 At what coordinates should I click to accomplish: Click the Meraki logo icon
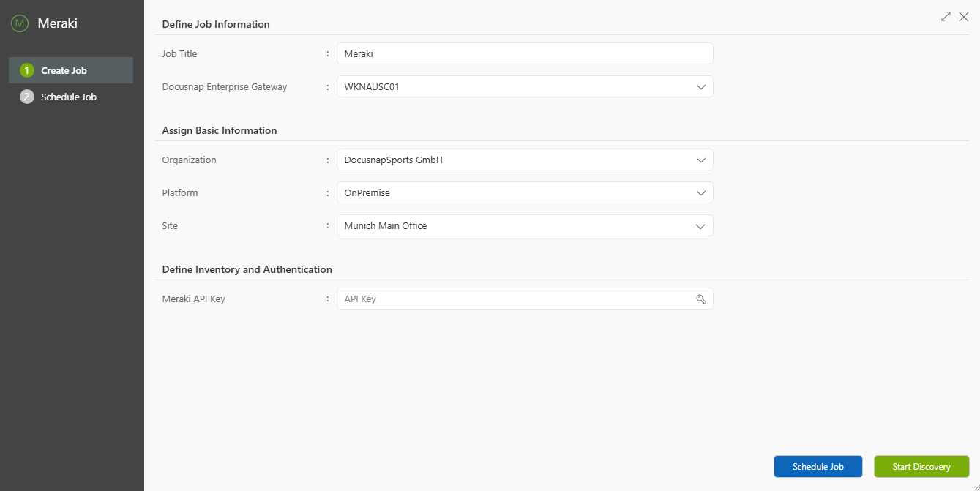[x=20, y=23]
